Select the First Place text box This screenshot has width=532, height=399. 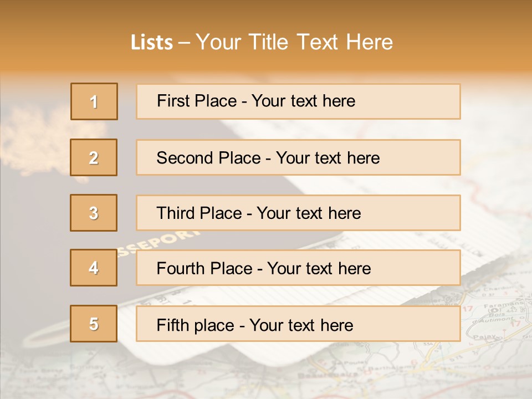298,101
